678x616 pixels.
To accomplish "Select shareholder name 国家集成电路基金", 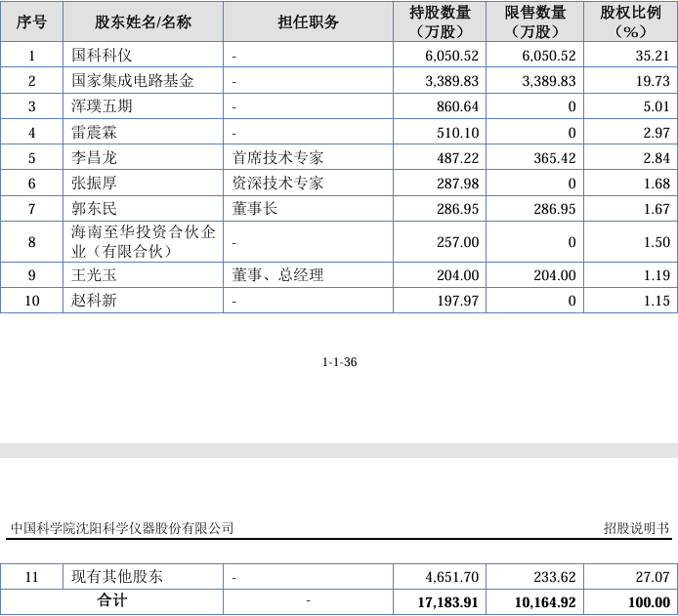I will coord(132,81).
